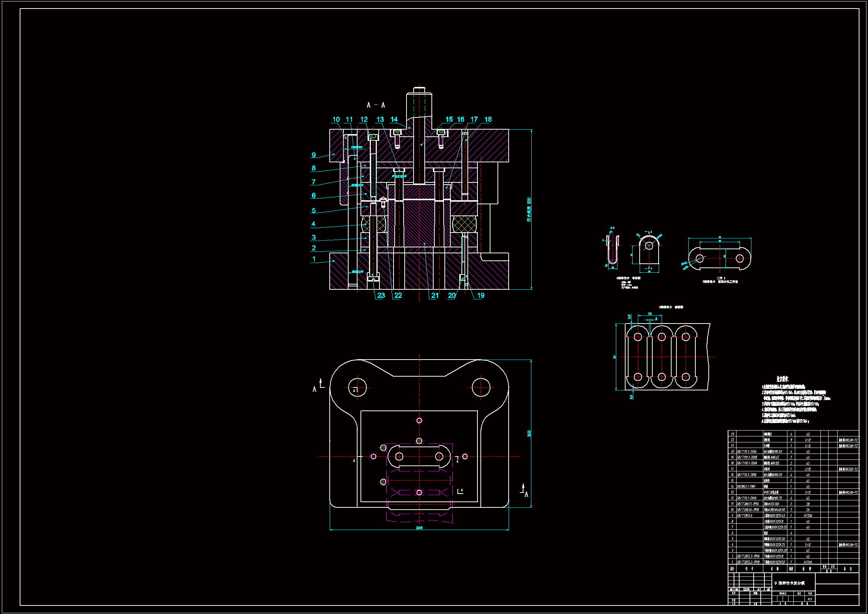Select the top-right guide post circle in plan view
Viewport: 868px width, 614px height.
point(481,387)
